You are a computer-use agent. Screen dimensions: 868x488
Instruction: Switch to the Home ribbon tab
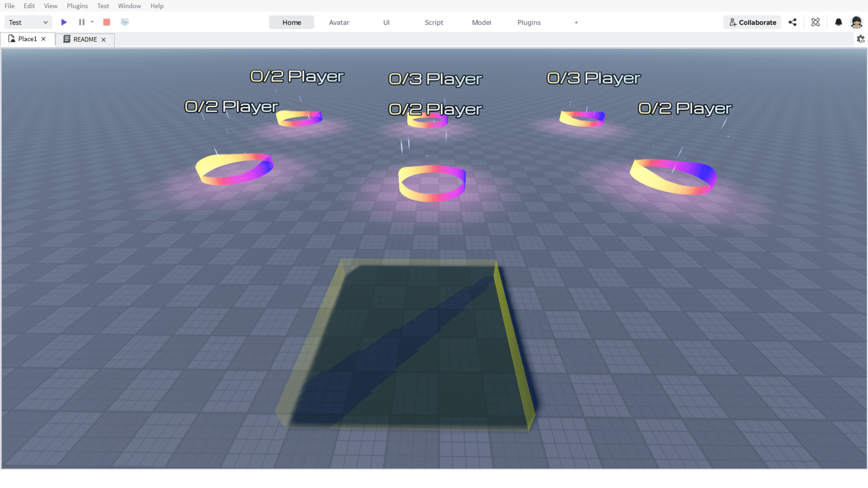pyautogui.click(x=292, y=23)
